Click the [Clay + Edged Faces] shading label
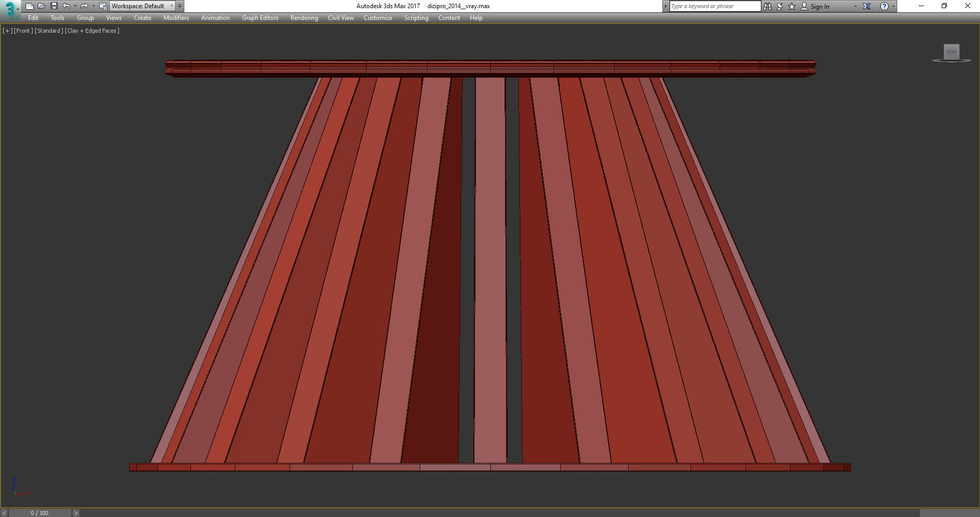980x517 pixels. (x=92, y=31)
